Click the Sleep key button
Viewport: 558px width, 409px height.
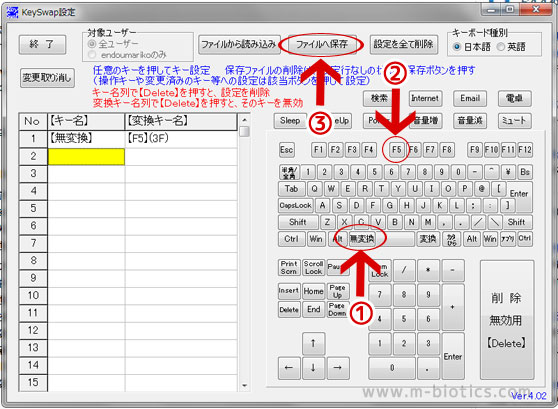(x=290, y=121)
